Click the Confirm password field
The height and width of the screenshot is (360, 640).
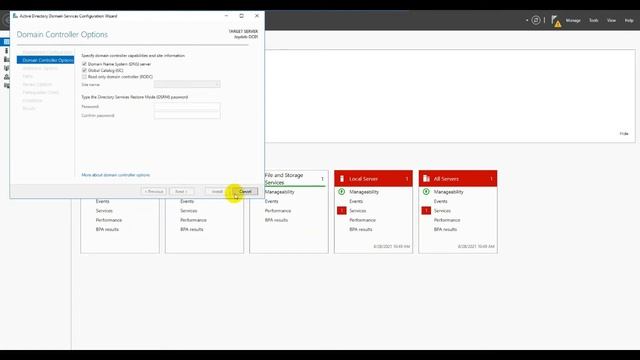pos(187,115)
